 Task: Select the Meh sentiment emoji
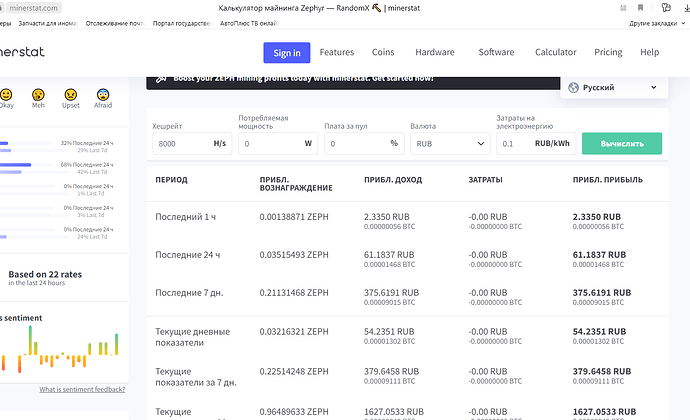(x=38, y=95)
